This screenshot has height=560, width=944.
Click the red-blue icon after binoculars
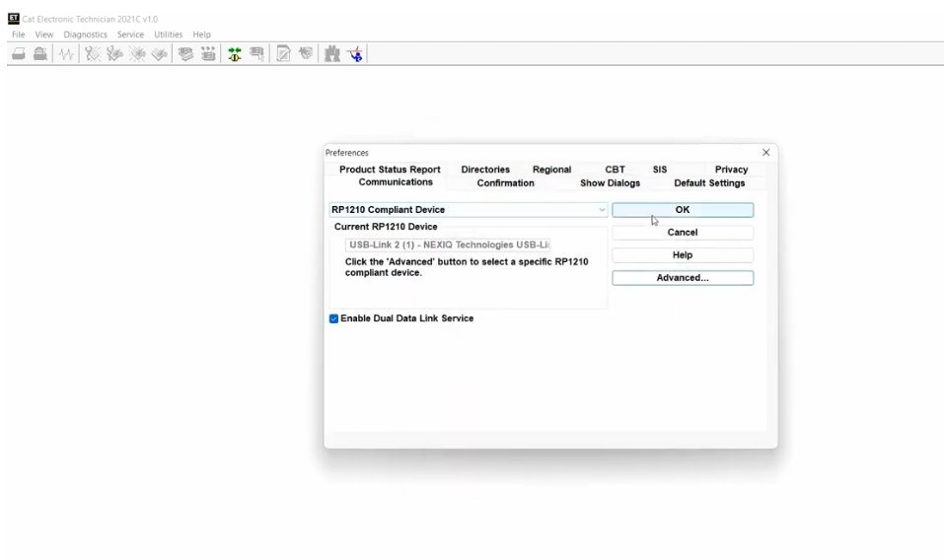[355, 54]
